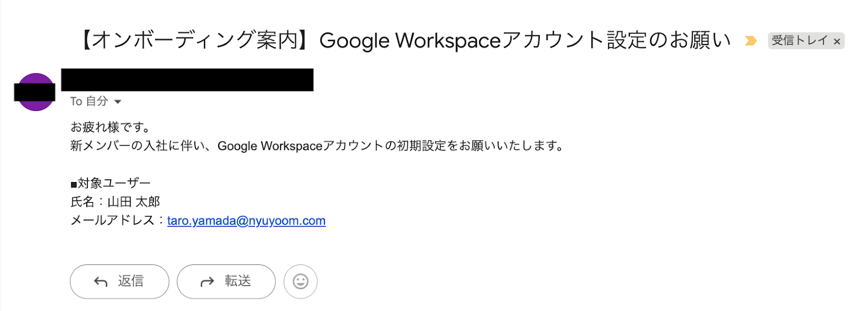The width and height of the screenshot is (868, 311).
Task: Click the 転送 forward button label
Action: [x=238, y=281]
